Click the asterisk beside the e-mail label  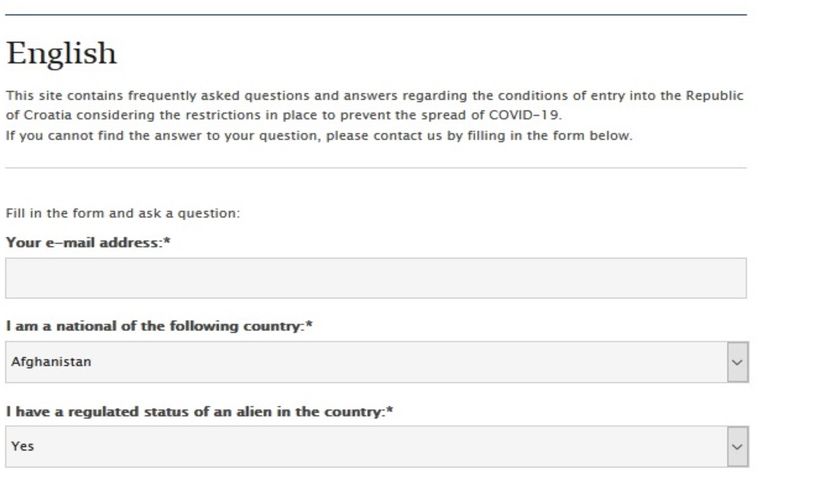[167, 243]
